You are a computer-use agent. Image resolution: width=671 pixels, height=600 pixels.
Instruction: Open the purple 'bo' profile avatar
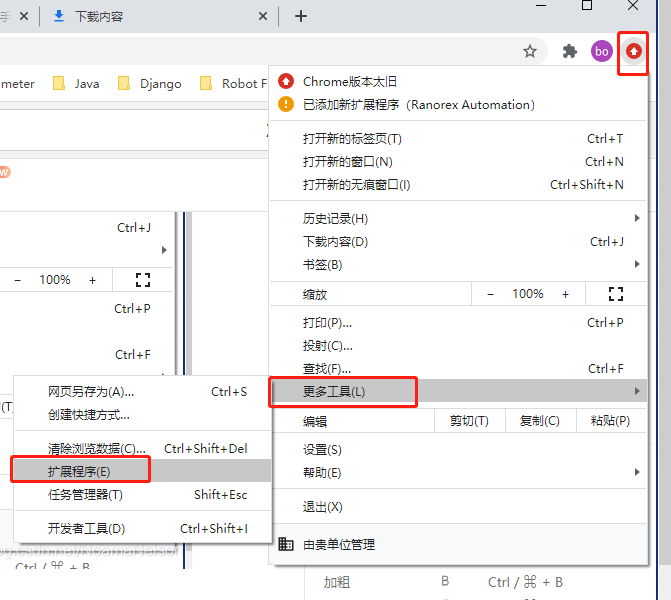click(x=602, y=51)
